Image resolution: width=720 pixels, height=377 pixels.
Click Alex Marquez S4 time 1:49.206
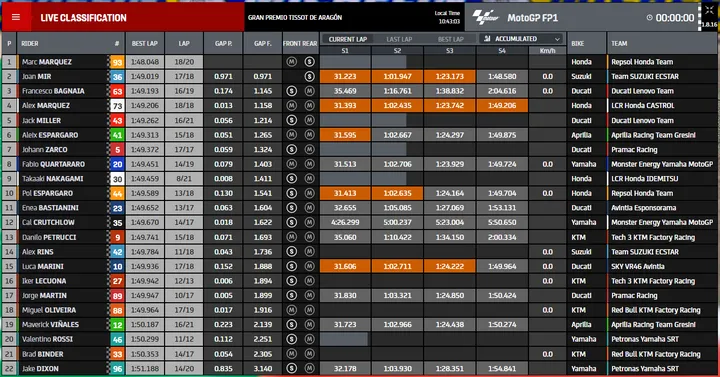tap(502, 106)
